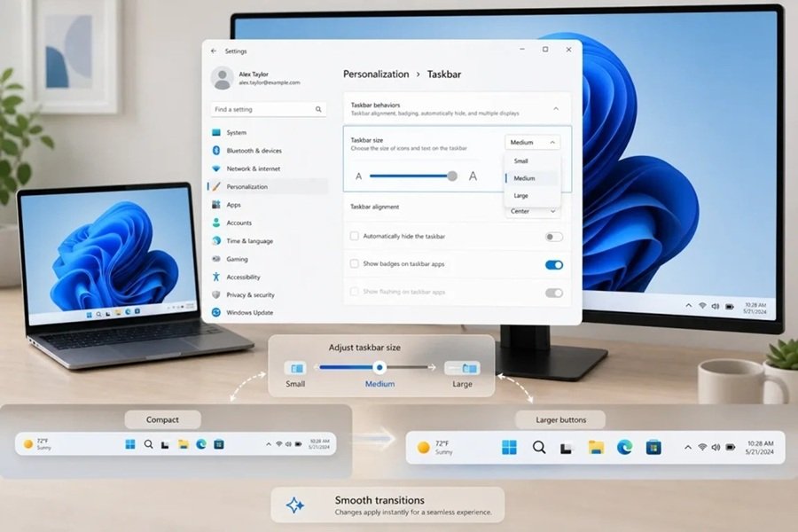Click Start button in Compact taskbar
This screenshot has width=798, height=532.
pos(130,444)
